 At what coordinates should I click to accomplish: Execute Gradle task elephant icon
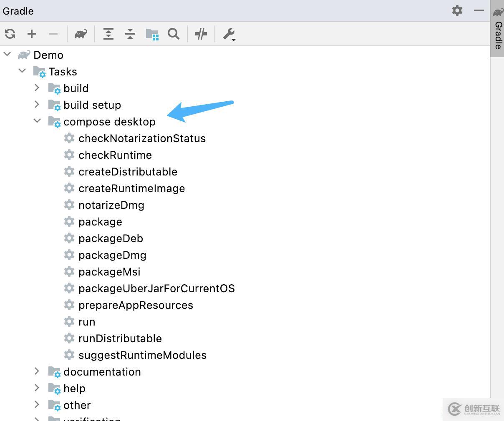tap(81, 34)
